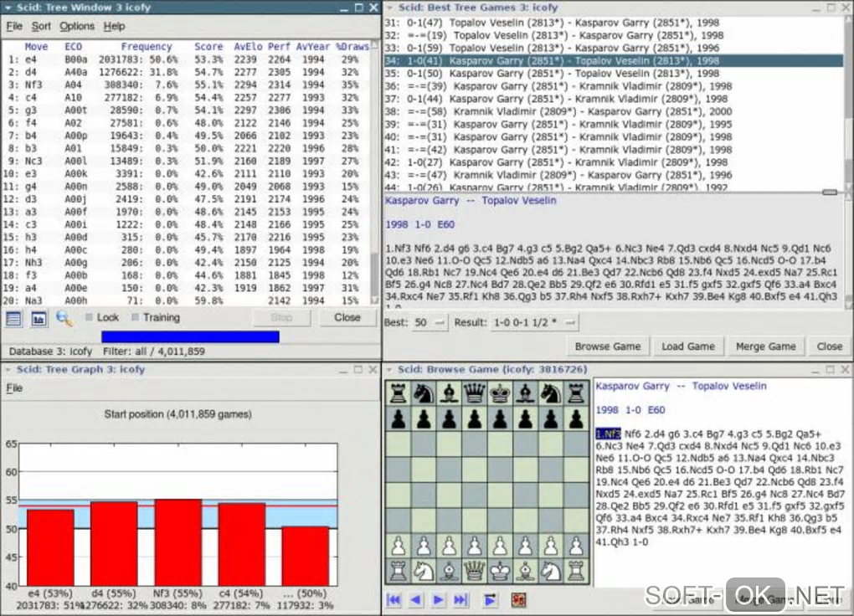
Task: Click the white knight on g1
Action: (x=551, y=571)
